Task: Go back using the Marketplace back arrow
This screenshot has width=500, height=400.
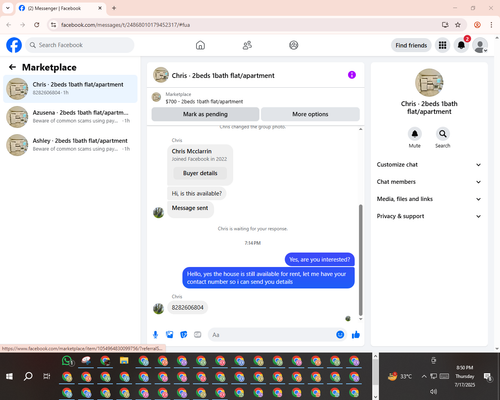Action: (12, 67)
